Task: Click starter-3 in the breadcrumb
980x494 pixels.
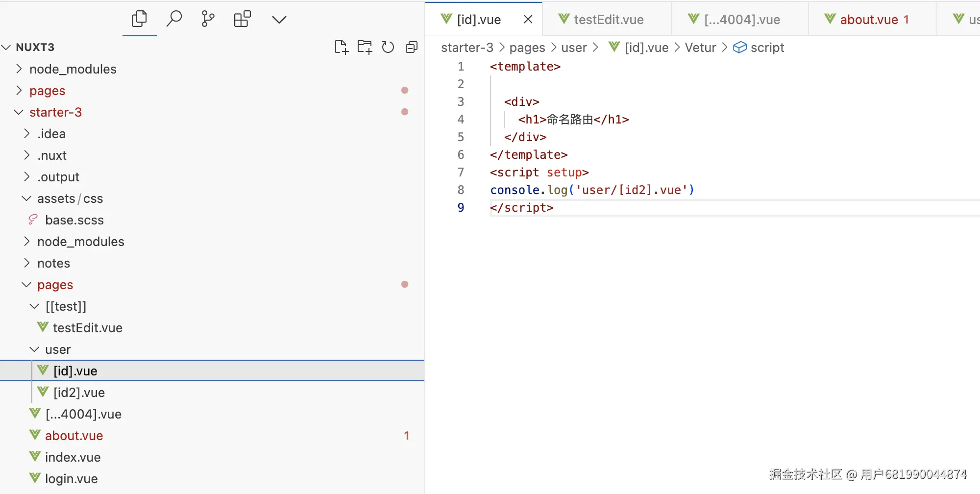Action: coord(467,48)
